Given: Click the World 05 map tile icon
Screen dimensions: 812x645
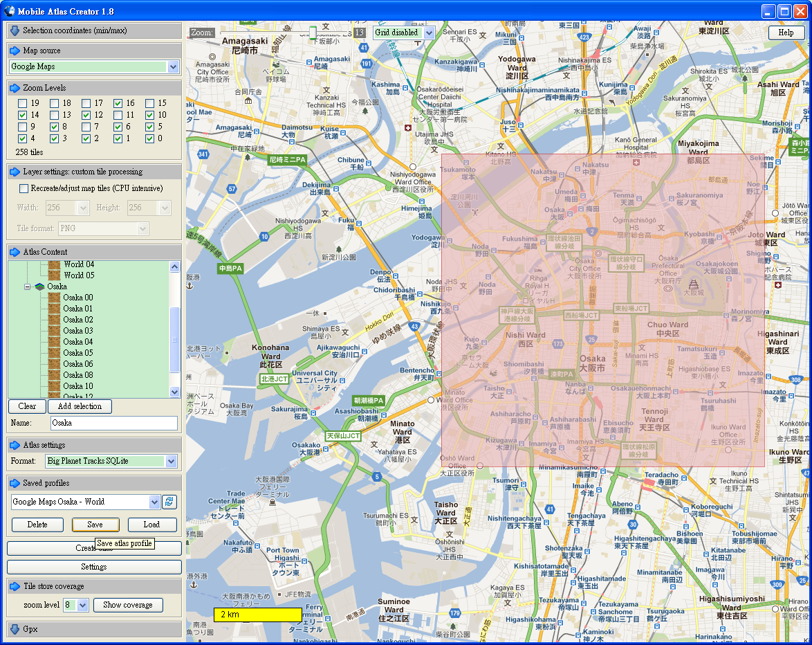Looking at the screenshot, I should [x=55, y=275].
